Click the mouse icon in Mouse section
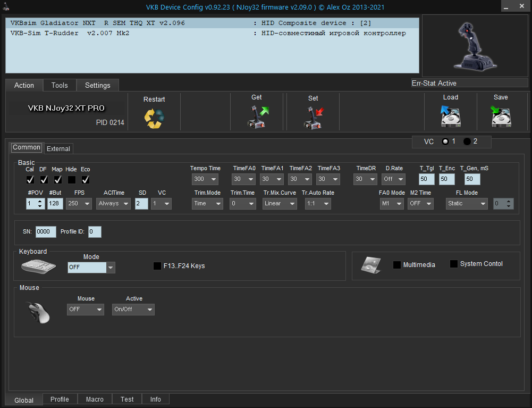The image size is (532, 408). (x=39, y=313)
